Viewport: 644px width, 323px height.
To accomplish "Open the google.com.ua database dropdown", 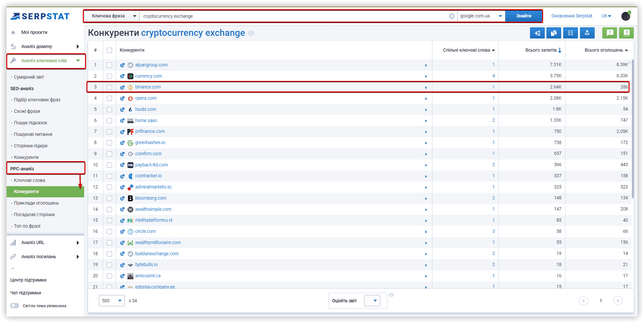I will pos(481,16).
